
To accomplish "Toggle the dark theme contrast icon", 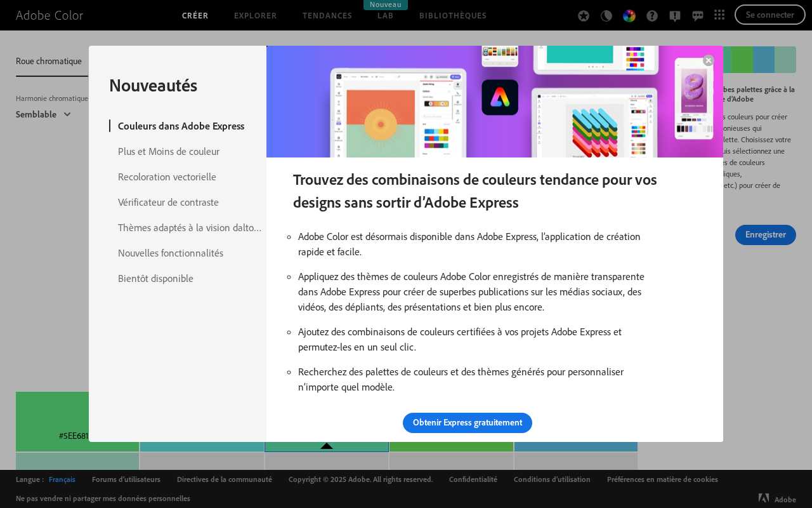I will coord(606,15).
